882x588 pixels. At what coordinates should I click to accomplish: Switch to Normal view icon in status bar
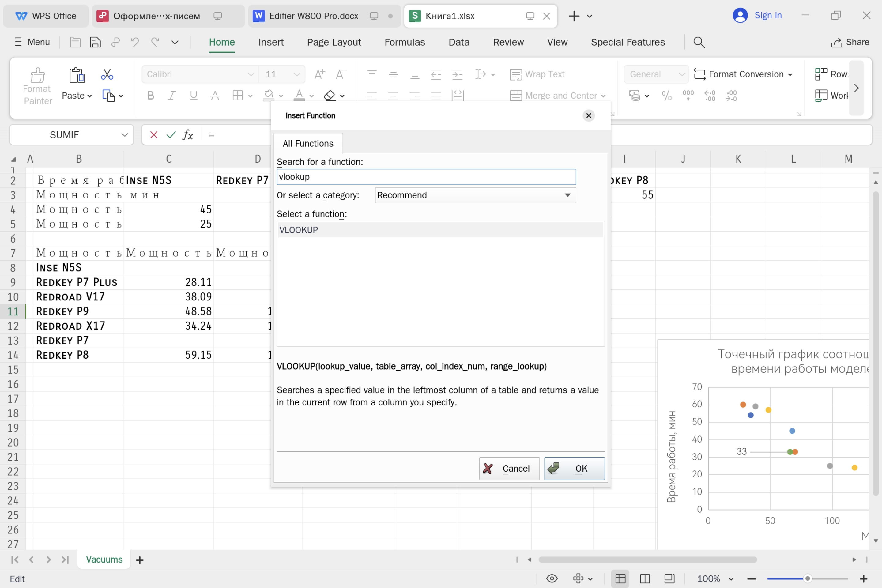click(621, 579)
